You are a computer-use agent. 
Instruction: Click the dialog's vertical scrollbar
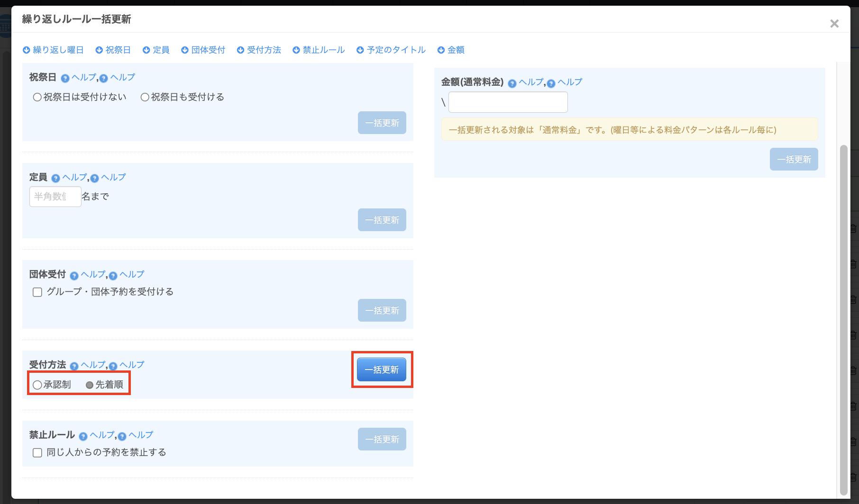tap(843, 317)
